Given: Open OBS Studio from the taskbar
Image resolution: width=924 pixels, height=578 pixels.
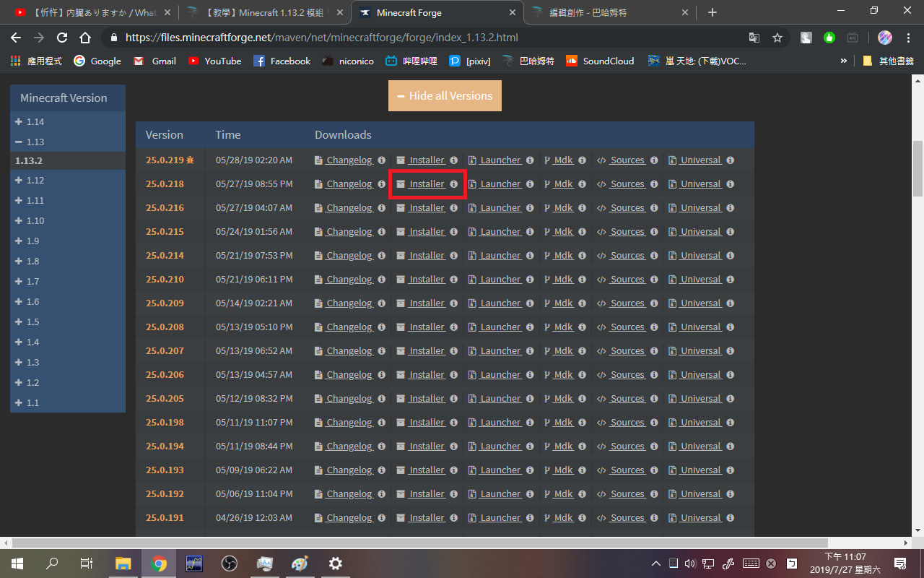Looking at the screenshot, I should [230, 564].
